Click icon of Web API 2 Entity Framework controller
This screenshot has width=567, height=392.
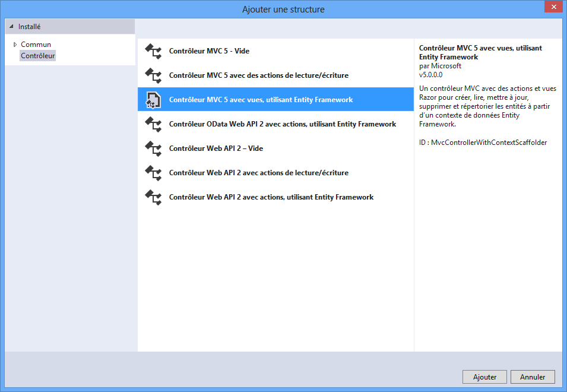153,197
